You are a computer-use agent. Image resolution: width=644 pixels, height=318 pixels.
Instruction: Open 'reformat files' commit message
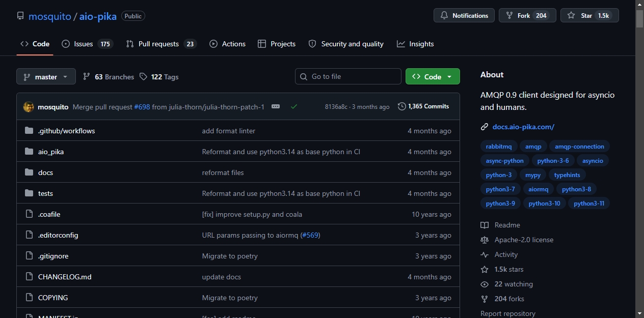coord(223,172)
